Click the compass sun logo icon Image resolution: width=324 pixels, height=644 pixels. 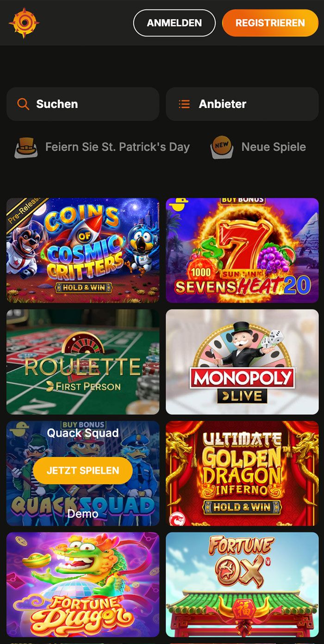(x=24, y=23)
